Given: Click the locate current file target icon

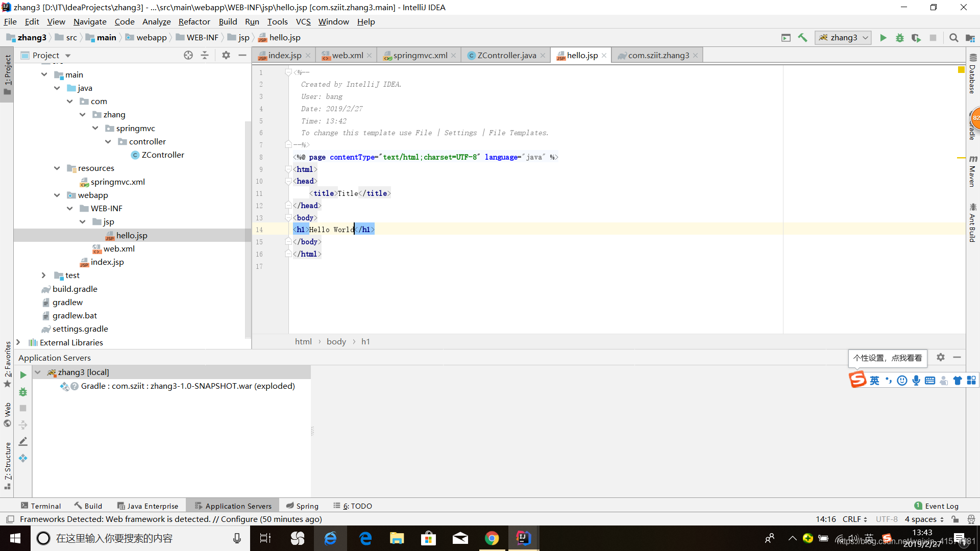Looking at the screenshot, I should coord(188,55).
